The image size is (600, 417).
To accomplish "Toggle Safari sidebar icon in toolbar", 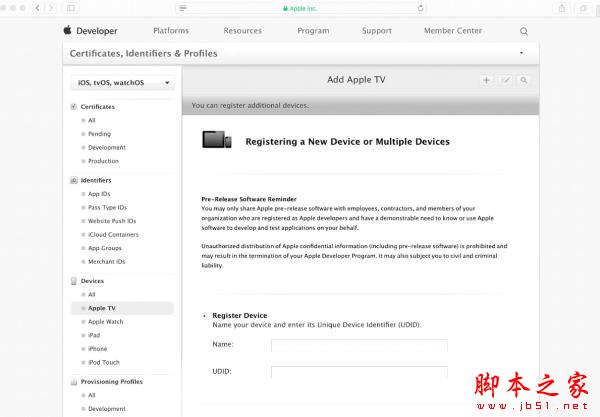I will point(71,8).
